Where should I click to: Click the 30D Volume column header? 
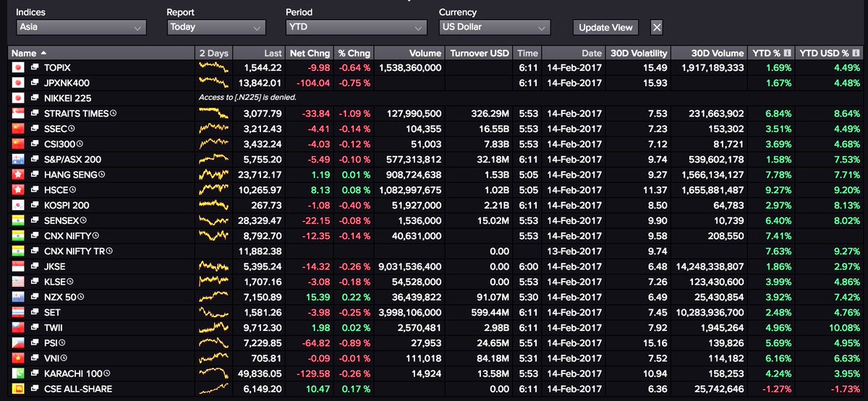710,53
